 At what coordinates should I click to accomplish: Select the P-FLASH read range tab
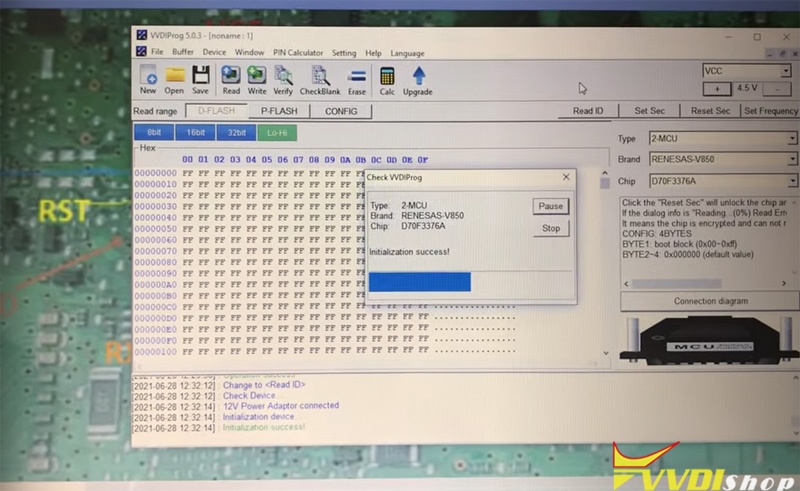click(x=279, y=111)
